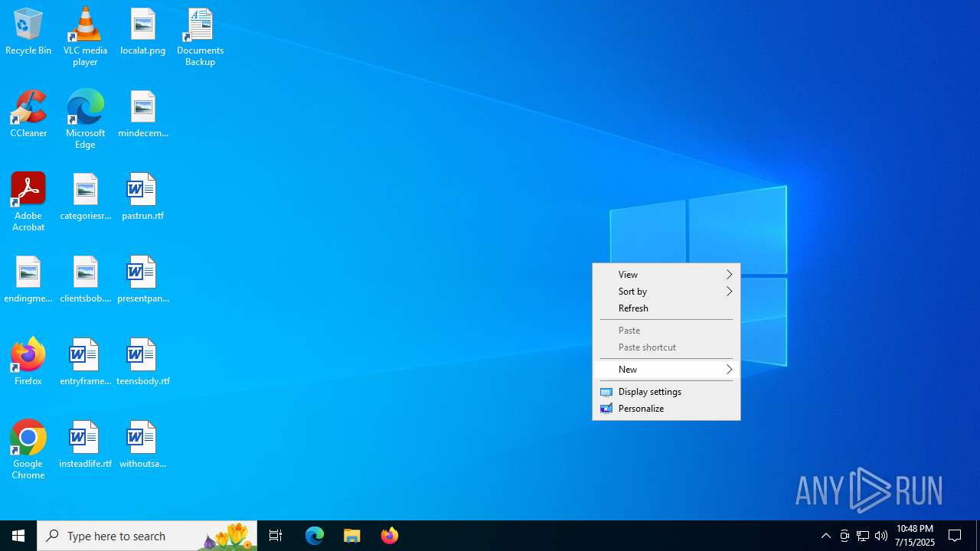
Task: Select the VLC media player shortcut
Action: click(x=85, y=37)
